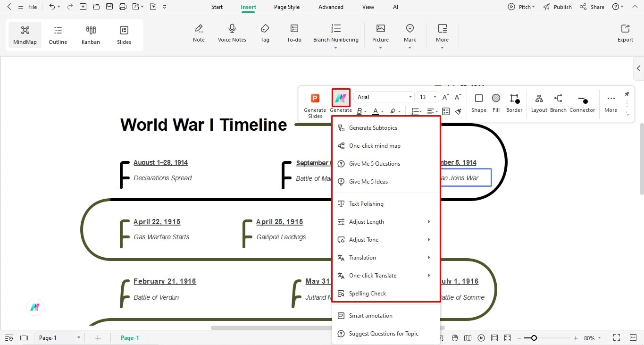Go back with the left chevron
This screenshot has width=644, height=345.
(x=9, y=7)
